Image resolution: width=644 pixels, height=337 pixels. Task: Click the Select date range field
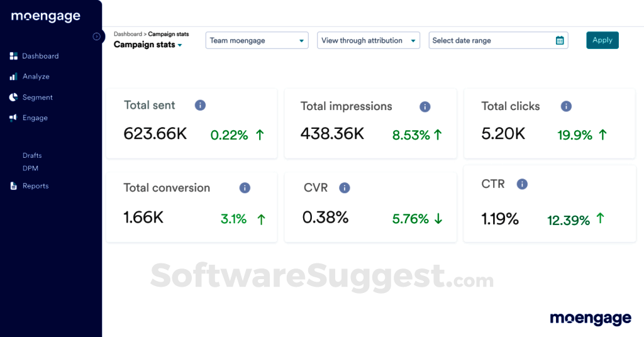coord(491,40)
